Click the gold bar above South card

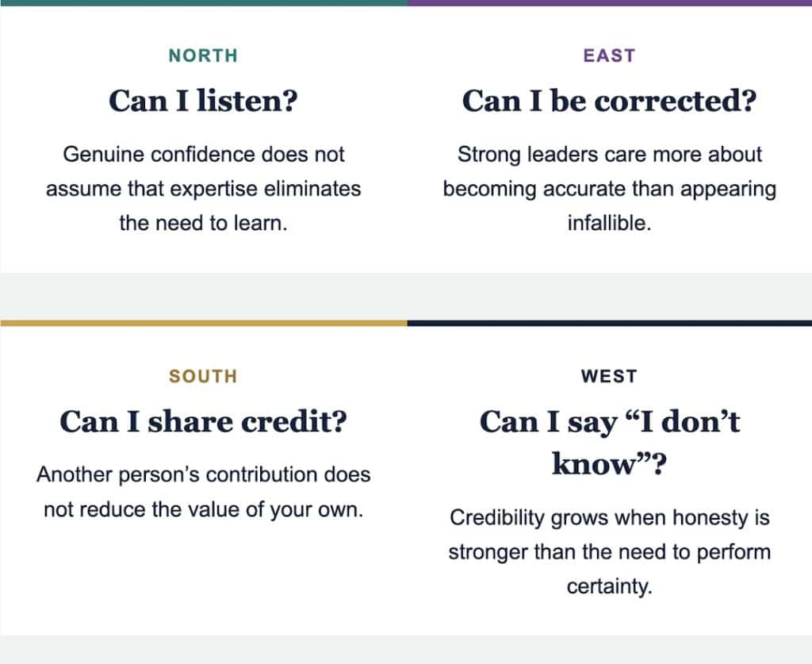204,323
